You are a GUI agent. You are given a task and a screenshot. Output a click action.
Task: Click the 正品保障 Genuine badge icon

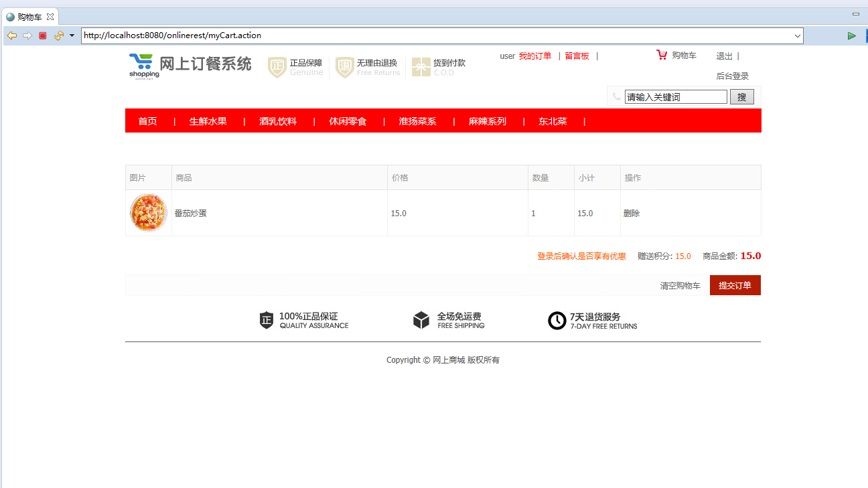coord(277,66)
